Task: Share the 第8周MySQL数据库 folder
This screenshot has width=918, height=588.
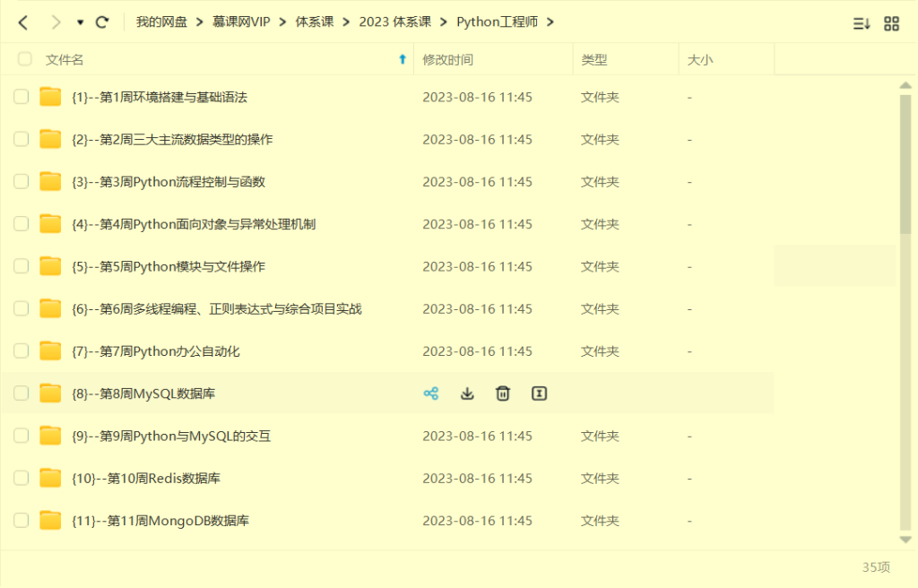Action: point(431,393)
